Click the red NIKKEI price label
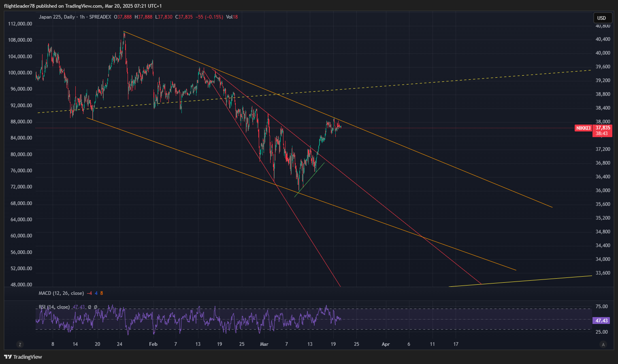618x364 pixels. [583, 128]
